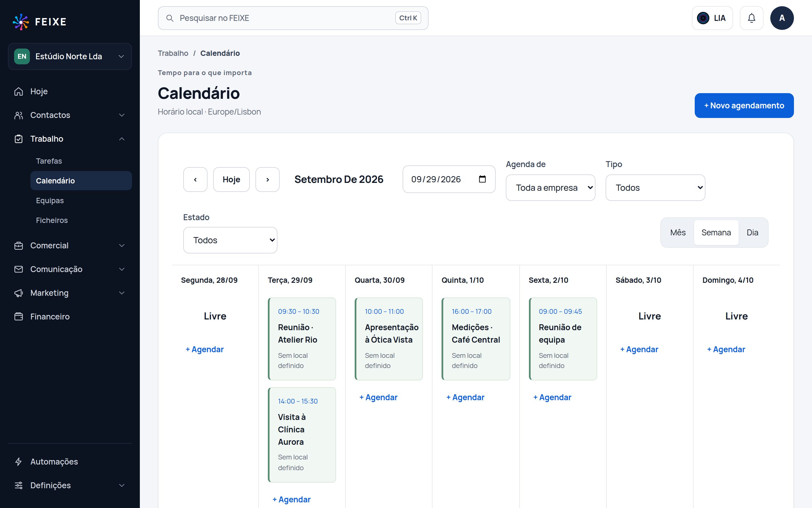Switch to Mês view
Viewport: 812px width, 508px height.
(x=678, y=233)
